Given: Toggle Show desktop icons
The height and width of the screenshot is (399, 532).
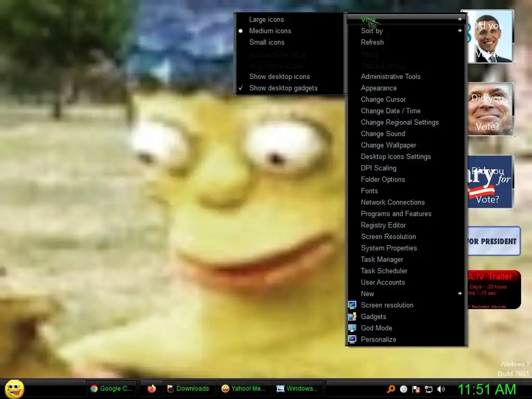Looking at the screenshot, I should point(289,77).
